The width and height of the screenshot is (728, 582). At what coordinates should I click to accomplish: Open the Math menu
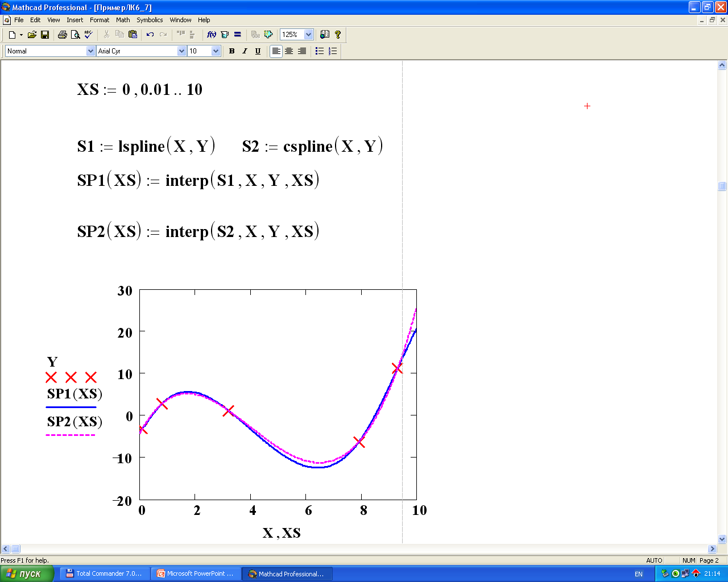(x=123, y=20)
